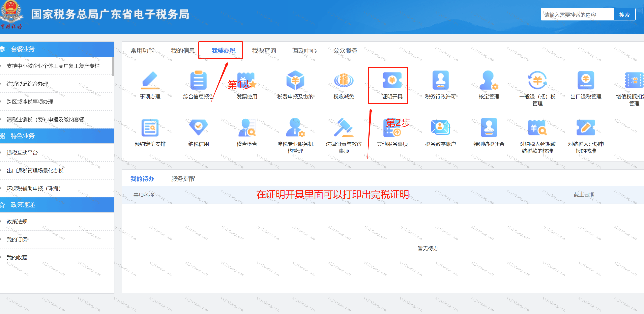Open the 公众服务 tab

(x=345, y=51)
